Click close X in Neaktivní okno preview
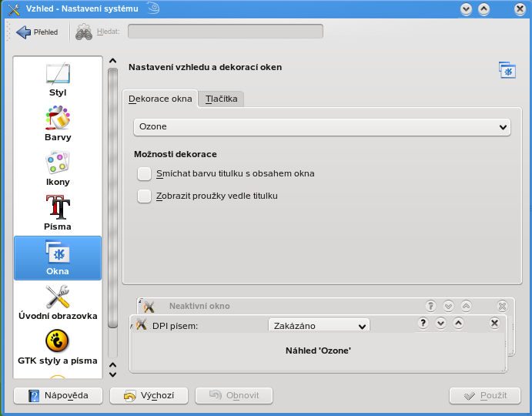 coord(502,306)
